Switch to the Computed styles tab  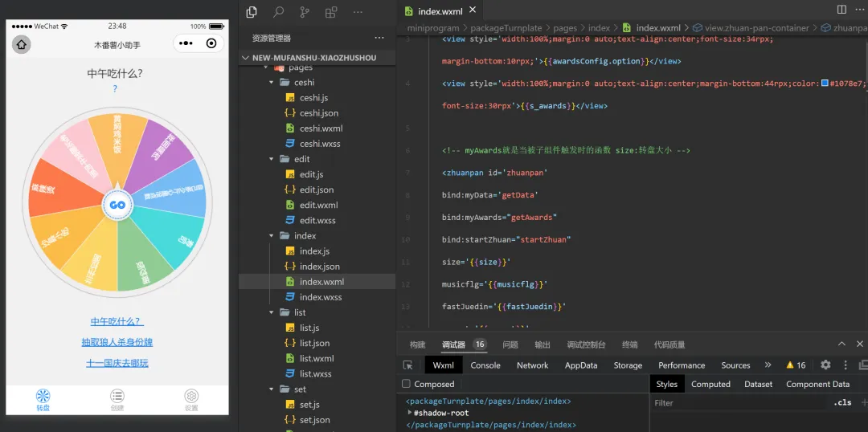(710, 384)
